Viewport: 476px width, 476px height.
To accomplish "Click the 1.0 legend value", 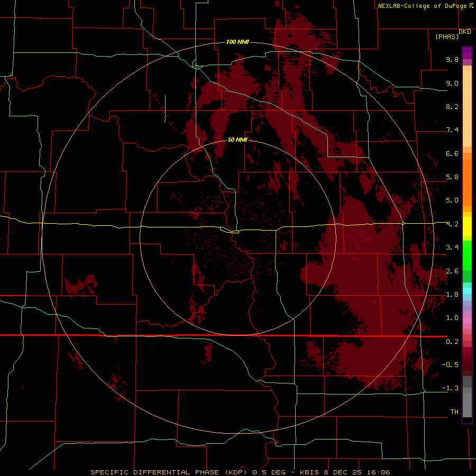I will click(x=452, y=318).
